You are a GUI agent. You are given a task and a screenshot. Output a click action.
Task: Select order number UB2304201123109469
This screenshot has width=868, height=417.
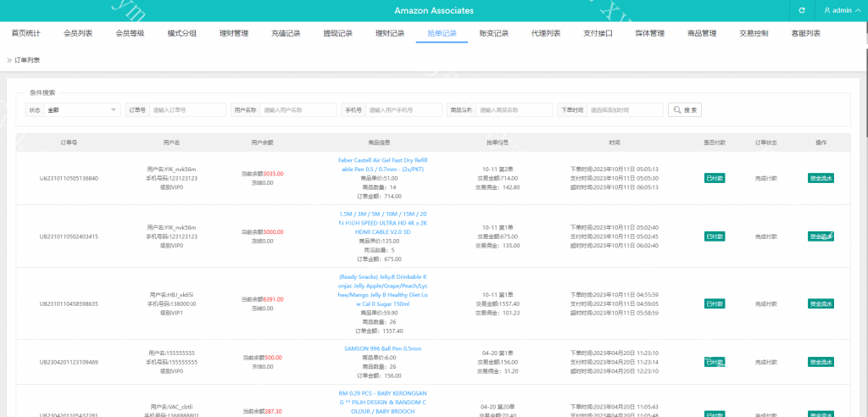point(69,362)
